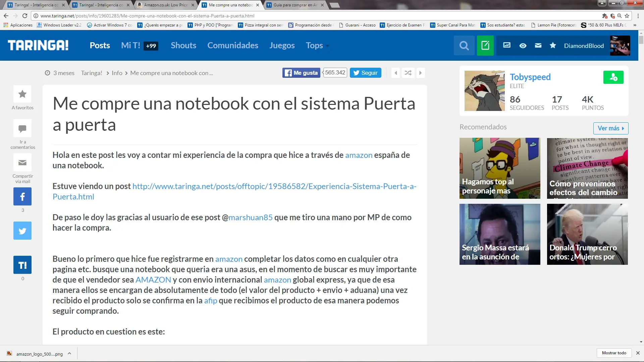Viewport: 644px width, 362px height.
Task: Open the first amazon link in intro
Action: pyautogui.click(x=359, y=155)
